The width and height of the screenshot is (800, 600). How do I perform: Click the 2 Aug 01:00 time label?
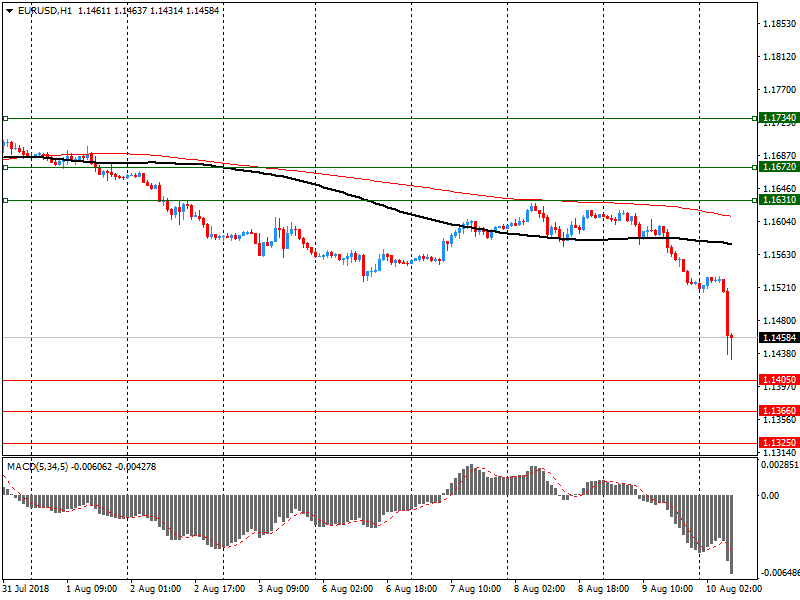156,589
